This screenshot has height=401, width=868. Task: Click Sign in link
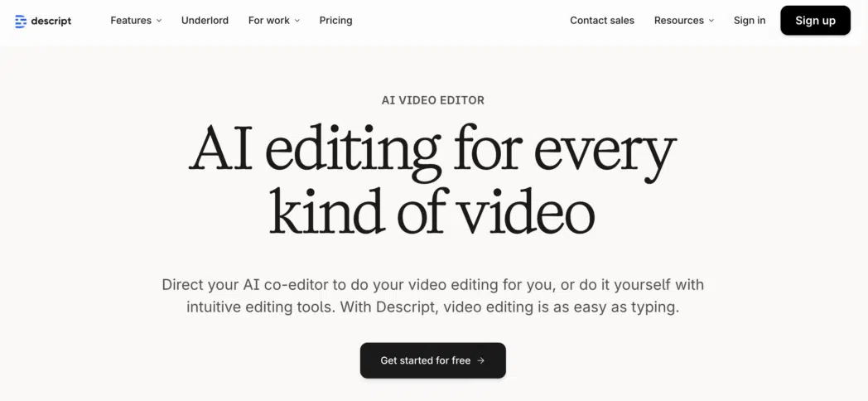[x=750, y=21]
